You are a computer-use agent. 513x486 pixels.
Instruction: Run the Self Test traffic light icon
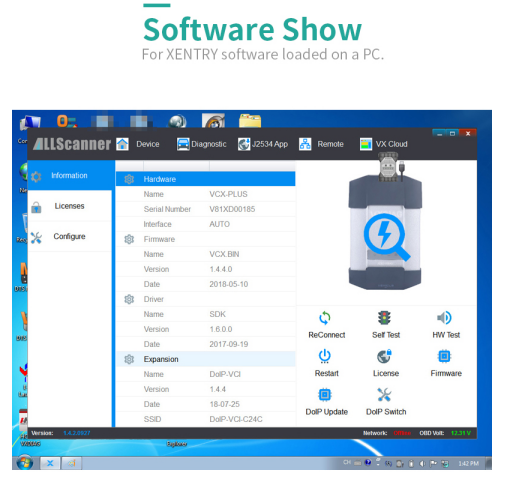(x=384, y=318)
